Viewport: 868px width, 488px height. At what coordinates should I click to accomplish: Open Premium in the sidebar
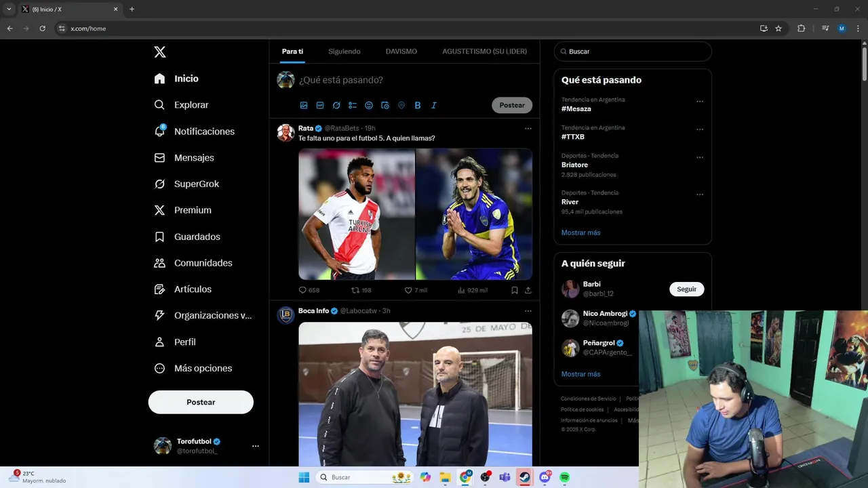182,210
